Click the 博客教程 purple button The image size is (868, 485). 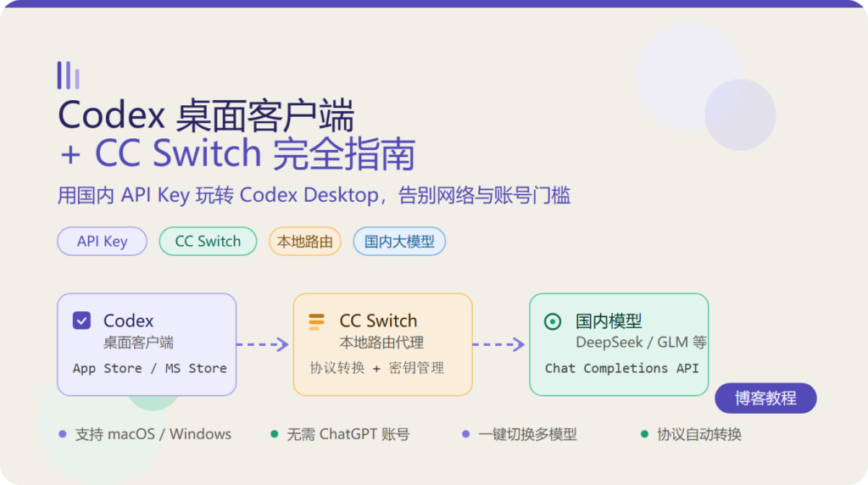point(765,398)
